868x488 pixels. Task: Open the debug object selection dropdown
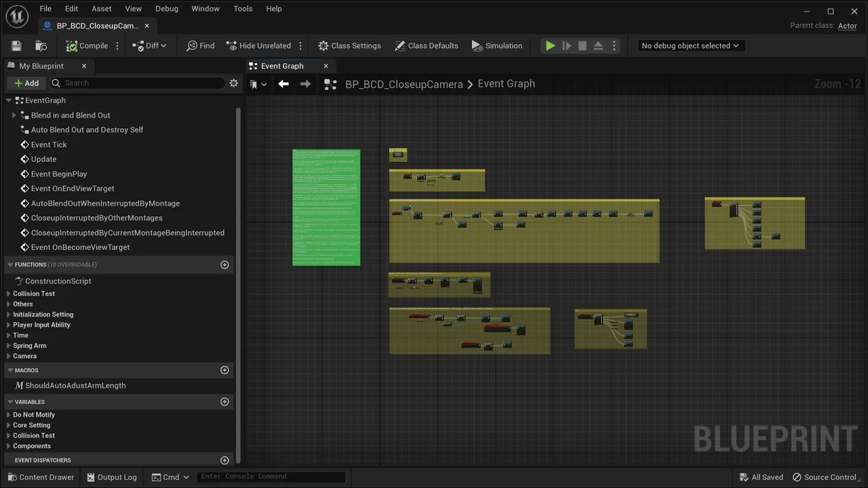(690, 46)
